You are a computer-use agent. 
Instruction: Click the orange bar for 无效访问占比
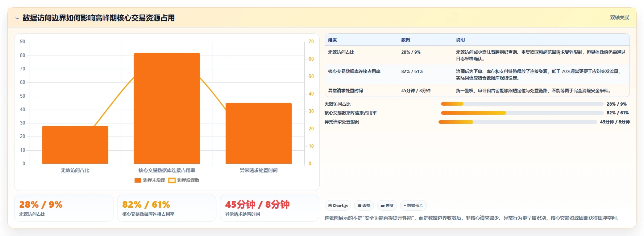(x=75, y=145)
